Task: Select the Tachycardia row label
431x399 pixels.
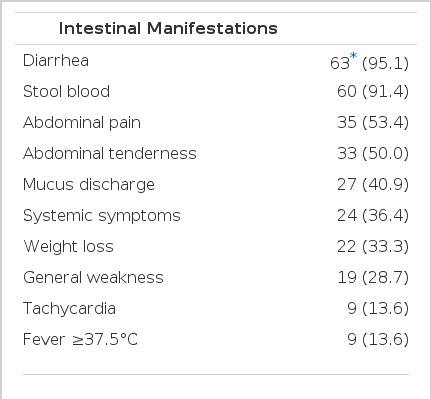Action: (69, 308)
